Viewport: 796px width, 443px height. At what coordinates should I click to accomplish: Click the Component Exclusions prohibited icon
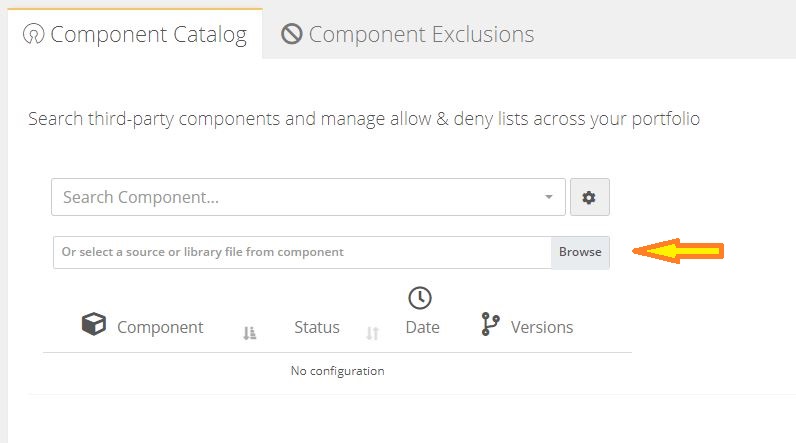pyautogui.click(x=292, y=34)
